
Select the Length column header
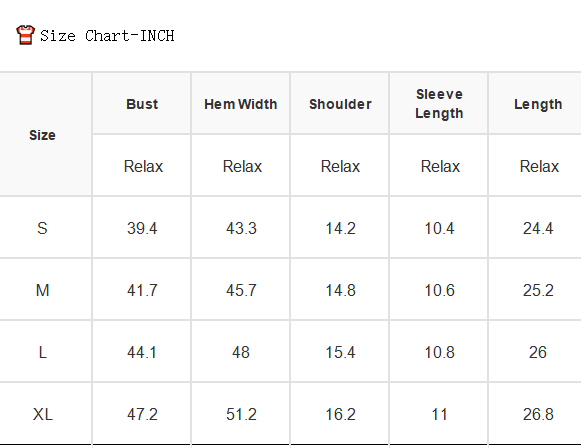pos(538,104)
